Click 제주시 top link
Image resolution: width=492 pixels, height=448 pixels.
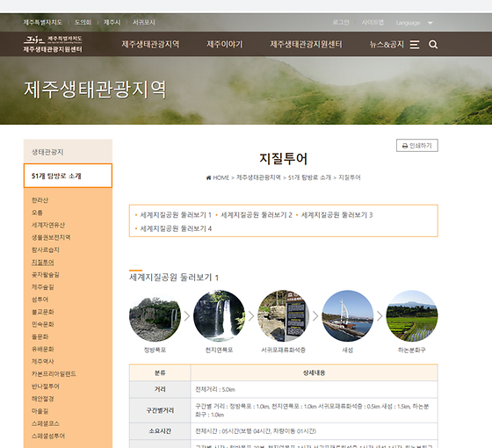pos(112,22)
